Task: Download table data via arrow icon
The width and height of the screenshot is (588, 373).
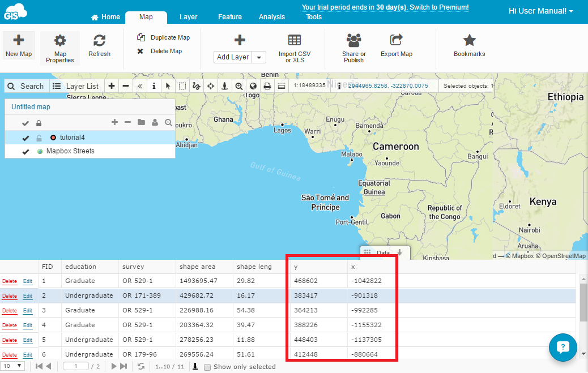Action: point(195,366)
